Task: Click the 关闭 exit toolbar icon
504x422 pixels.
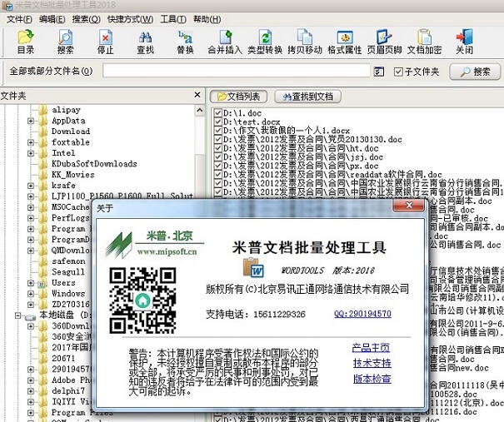Action: click(x=465, y=42)
